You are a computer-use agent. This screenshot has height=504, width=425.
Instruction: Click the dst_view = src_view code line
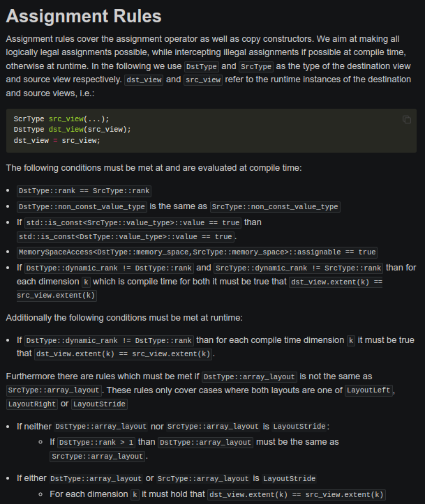pos(57,140)
